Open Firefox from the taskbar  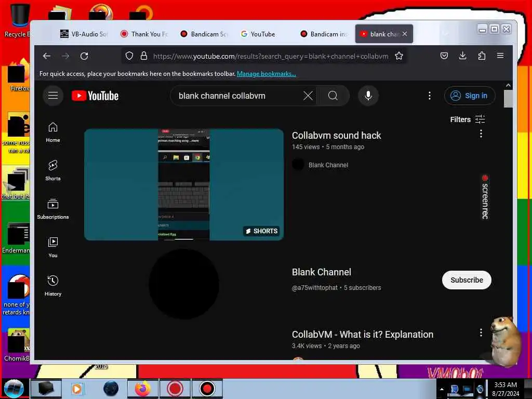click(143, 389)
